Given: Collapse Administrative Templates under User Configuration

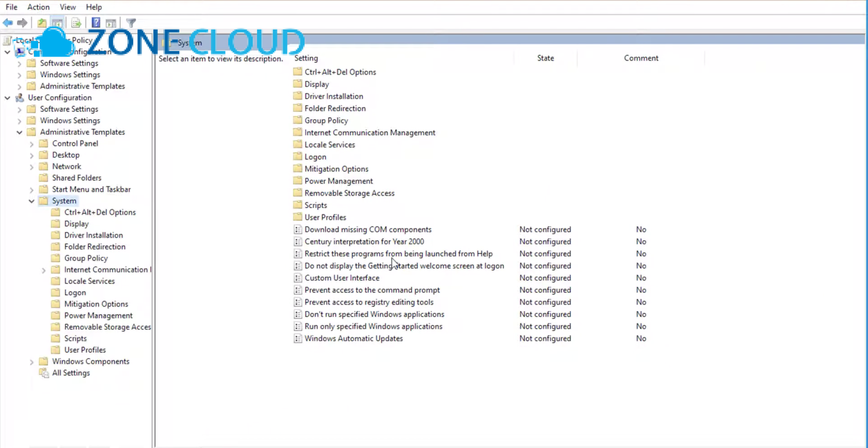Looking at the screenshot, I should [x=19, y=133].
